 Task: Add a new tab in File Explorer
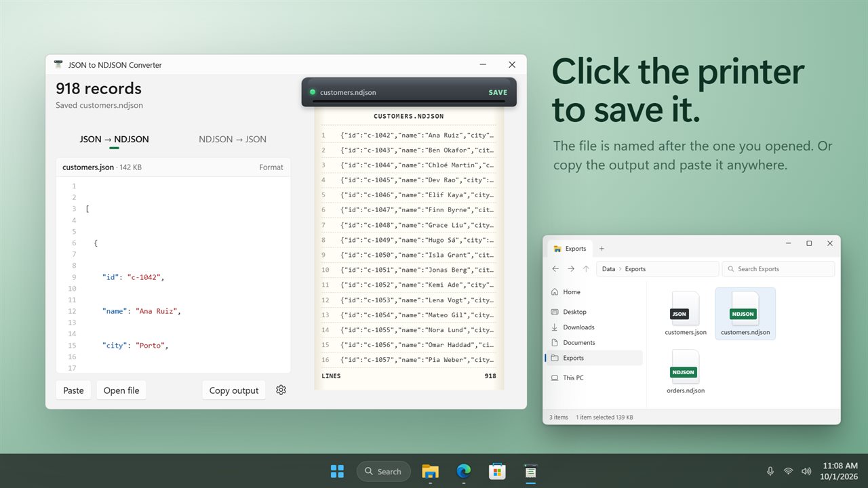601,249
